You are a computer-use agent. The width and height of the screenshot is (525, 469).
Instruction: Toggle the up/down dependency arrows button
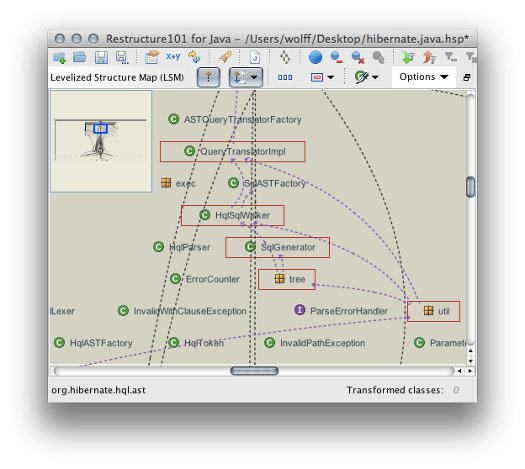(246, 77)
